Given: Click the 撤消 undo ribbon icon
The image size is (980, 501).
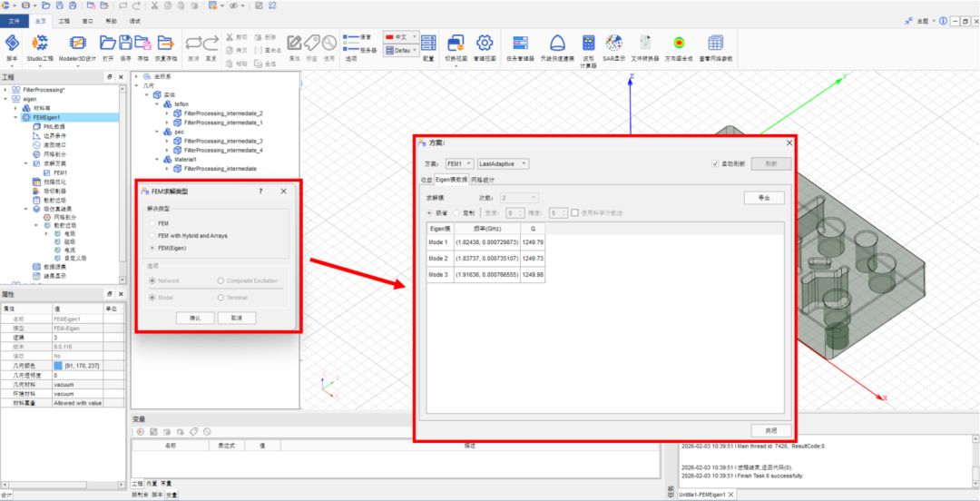Looking at the screenshot, I should (194, 43).
